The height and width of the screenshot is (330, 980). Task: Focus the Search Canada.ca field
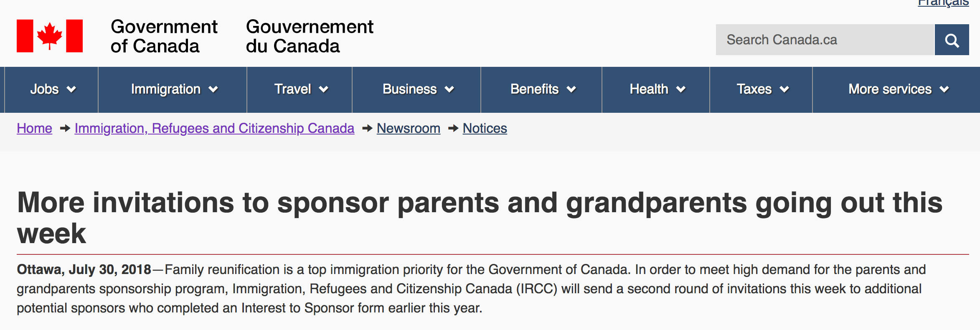click(825, 40)
